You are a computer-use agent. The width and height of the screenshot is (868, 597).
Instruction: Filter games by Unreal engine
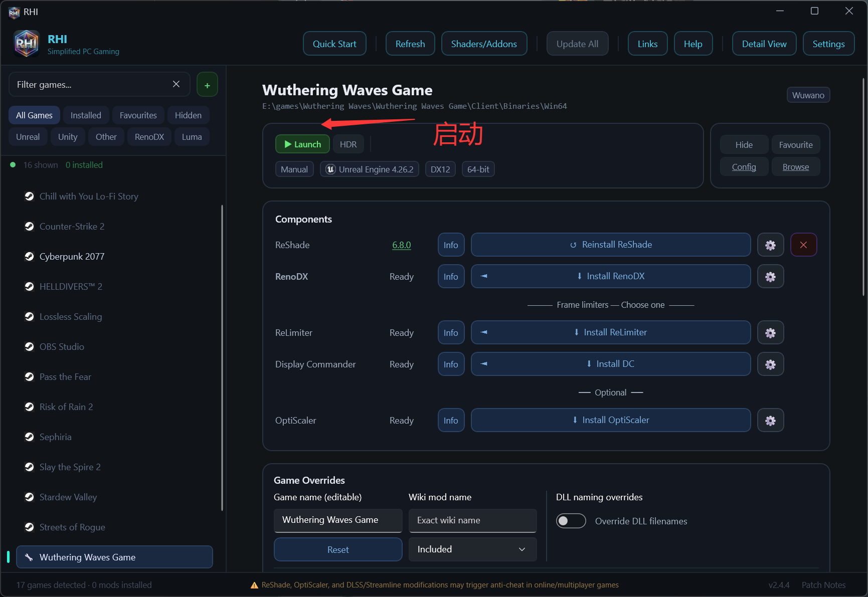coord(28,137)
